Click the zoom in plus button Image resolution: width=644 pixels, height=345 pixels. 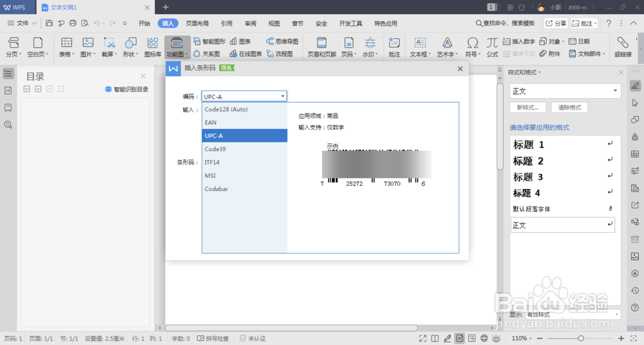click(621, 339)
